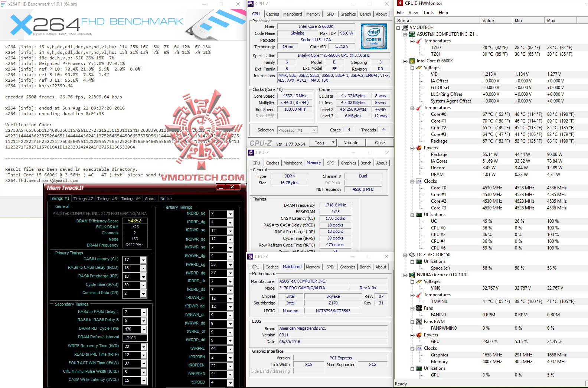The height and width of the screenshot is (388, 588).
Task: Collapse the NVIDIA GeForce GTX 1070 tree node
Action: coord(405,275)
